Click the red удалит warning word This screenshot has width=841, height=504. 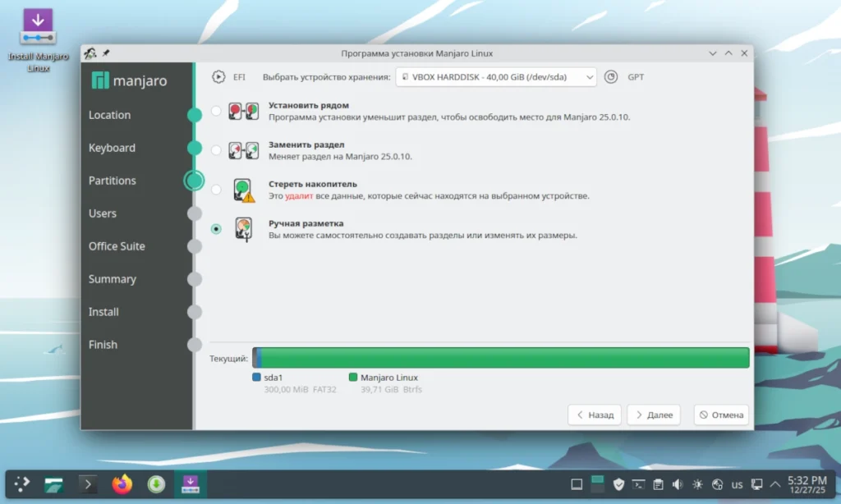(x=299, y=195)
